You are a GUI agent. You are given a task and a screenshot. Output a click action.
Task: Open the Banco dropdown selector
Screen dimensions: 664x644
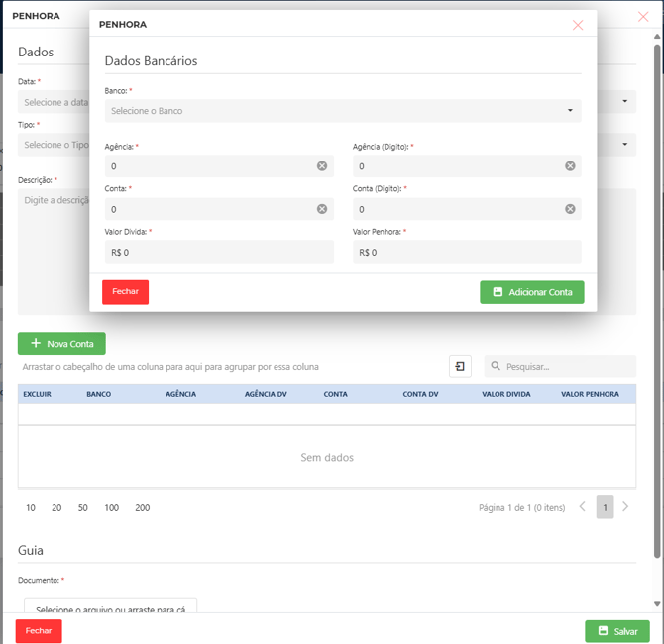pyautogui.click(x=342, y=111)
